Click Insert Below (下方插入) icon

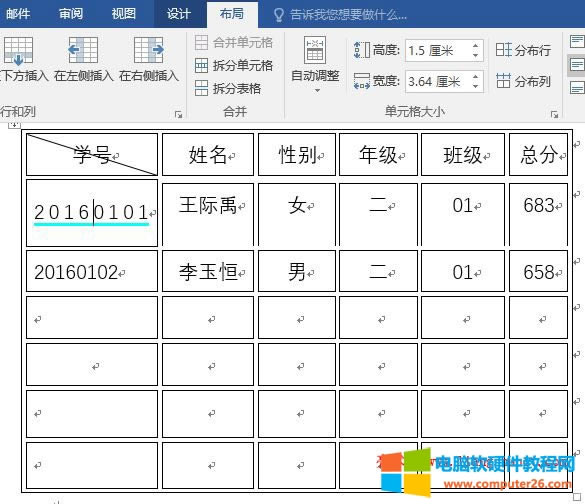point(18,51)
